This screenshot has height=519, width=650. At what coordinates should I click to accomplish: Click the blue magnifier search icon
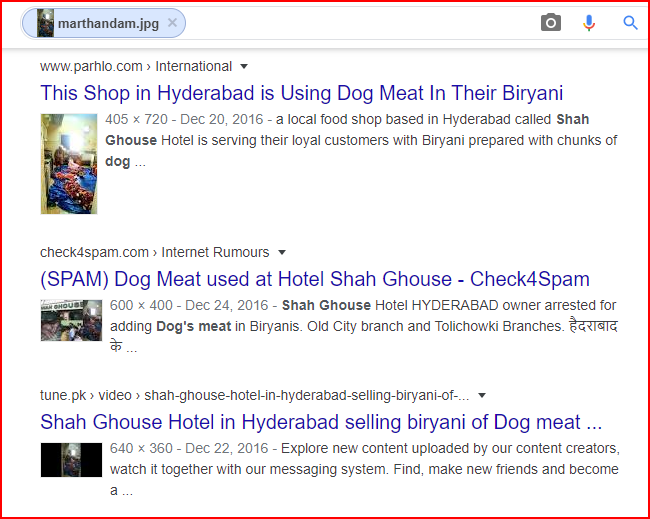point(630,23)
